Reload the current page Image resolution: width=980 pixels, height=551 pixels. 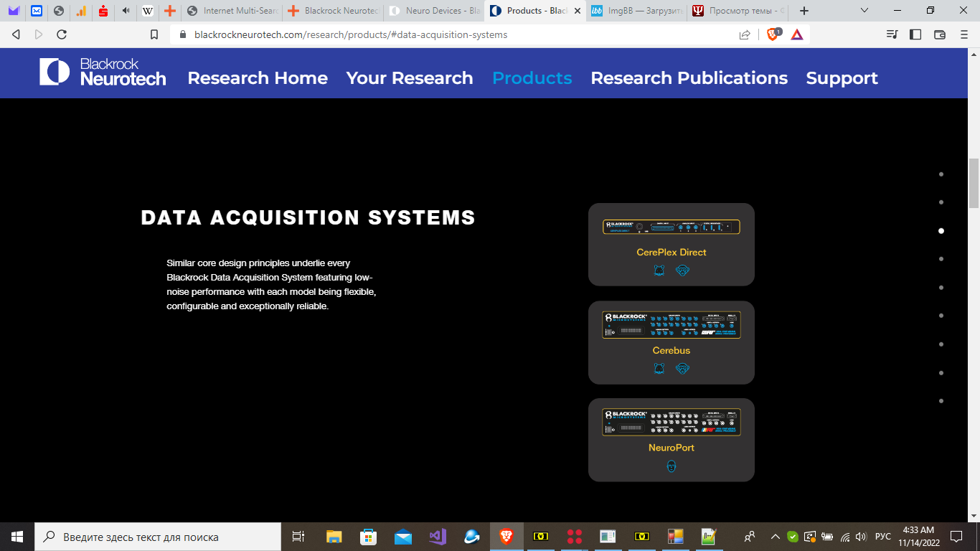tap(62, 34)
